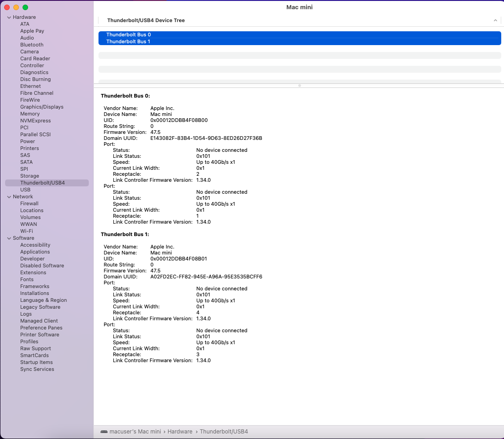Image resolution: width=504 pixels, height=439 pixels.
Task: Select Managed Client item
Action: [39, 321]
